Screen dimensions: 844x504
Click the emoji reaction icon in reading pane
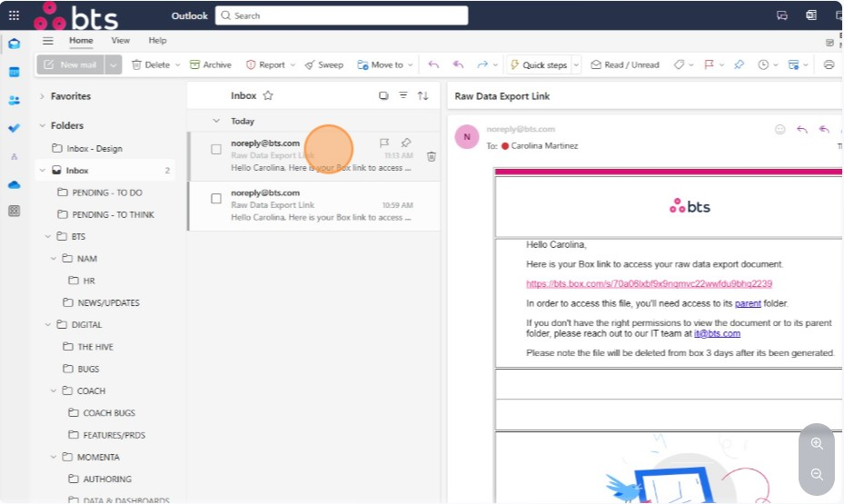(779, 129)
